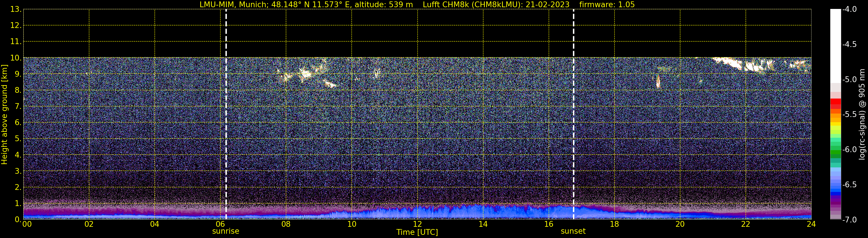868x238 pixels.
Task: Click the 'firmware: 1.05' text in the title
Action: pyautogui.click(x=607, y=4)
